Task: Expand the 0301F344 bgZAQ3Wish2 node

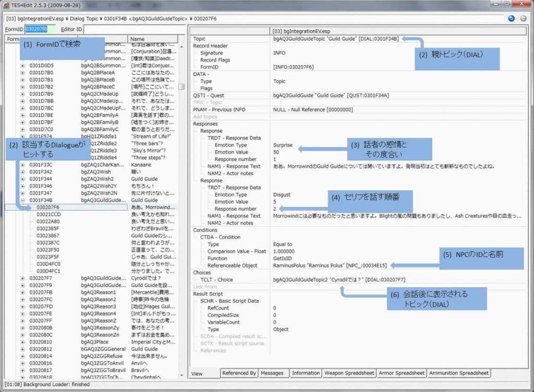Action: click(22, 179)
